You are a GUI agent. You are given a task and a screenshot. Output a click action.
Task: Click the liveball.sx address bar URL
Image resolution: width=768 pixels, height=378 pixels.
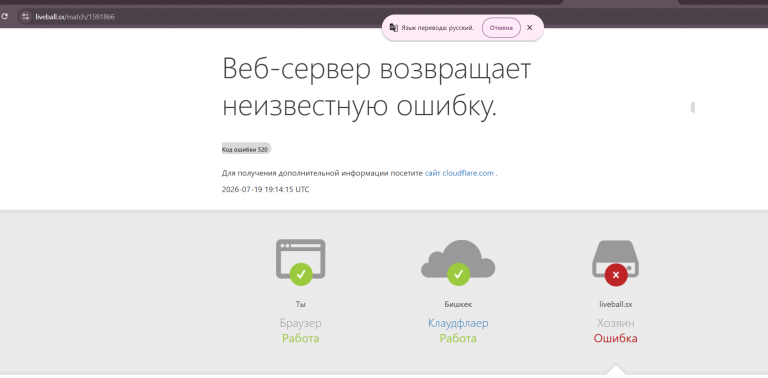(x=75, y=17)
